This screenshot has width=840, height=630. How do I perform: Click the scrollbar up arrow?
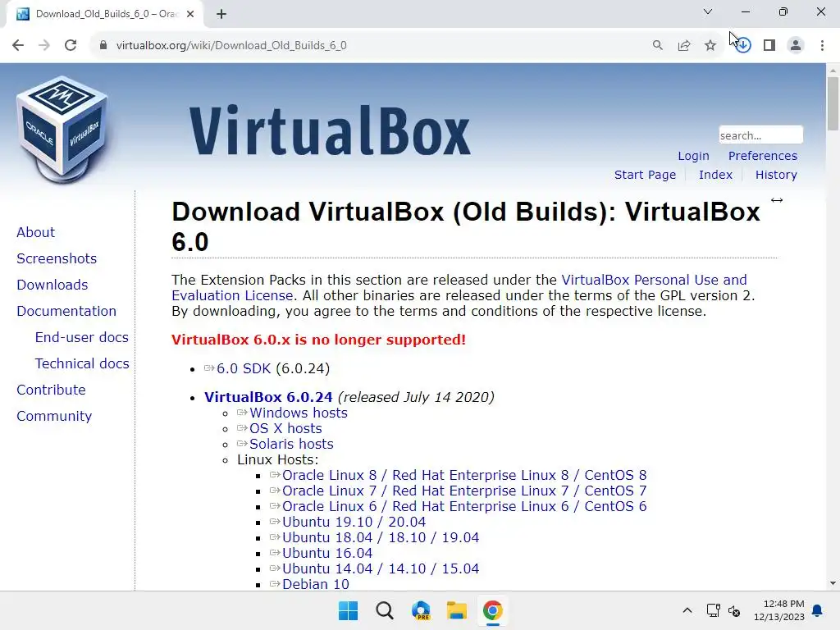833,71
